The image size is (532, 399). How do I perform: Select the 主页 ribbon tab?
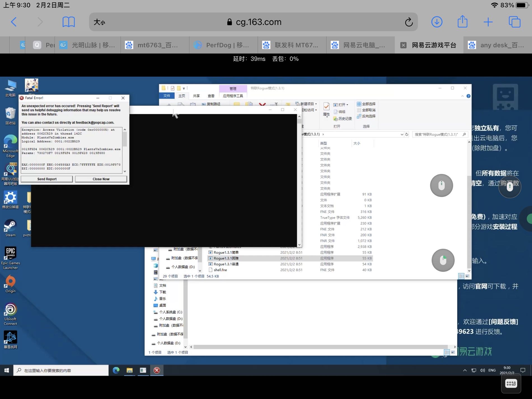coord(182,96)
